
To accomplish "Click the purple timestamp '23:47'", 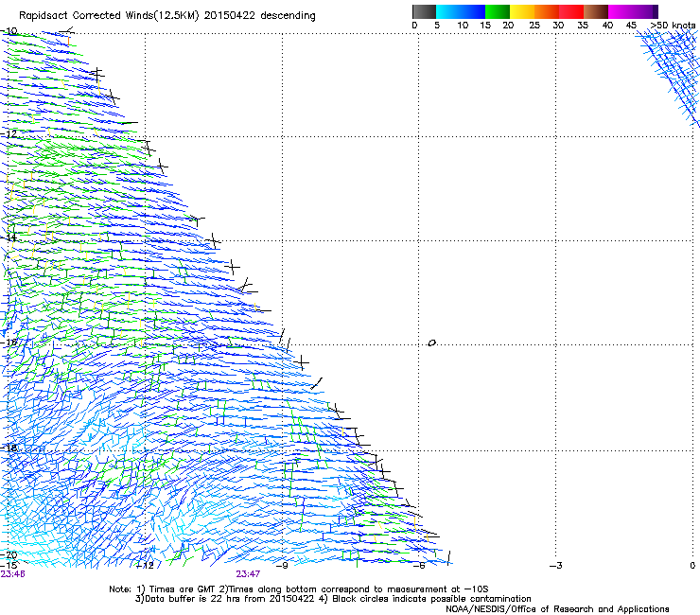I will point(248,574).
